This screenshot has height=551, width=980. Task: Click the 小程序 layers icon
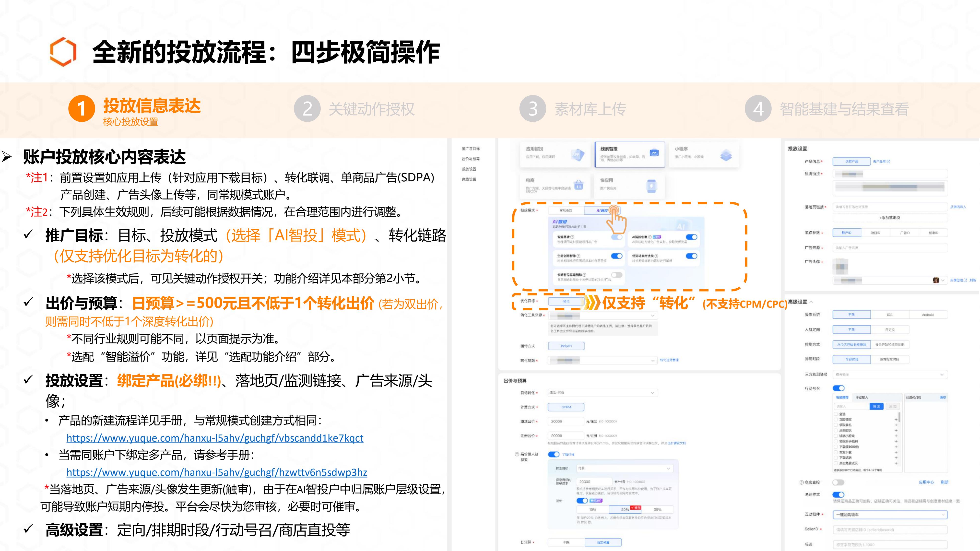[x=726, y=155]
